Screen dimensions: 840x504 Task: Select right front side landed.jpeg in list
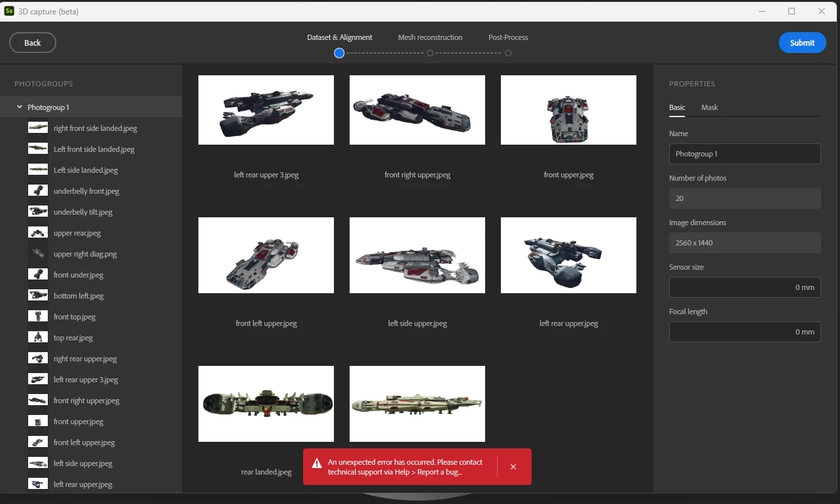coord(91,128)
